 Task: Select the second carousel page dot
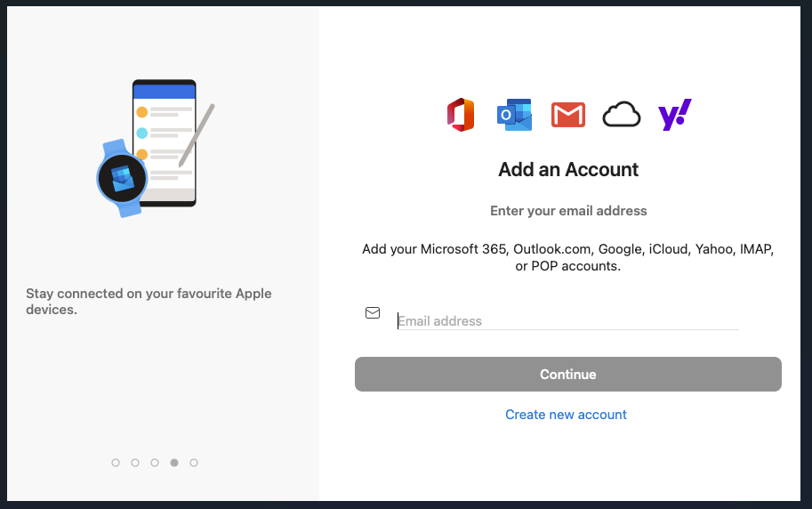[x=135, y=463]
